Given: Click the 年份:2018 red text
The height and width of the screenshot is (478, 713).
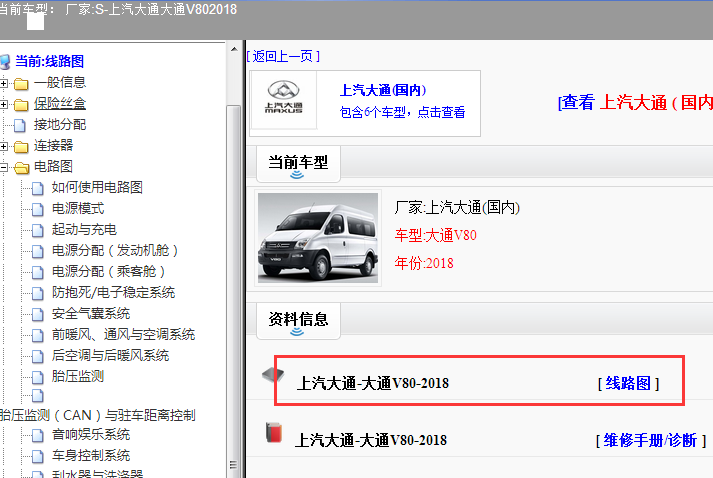Looking at the screenshot, I should click(x=424, y=263).
